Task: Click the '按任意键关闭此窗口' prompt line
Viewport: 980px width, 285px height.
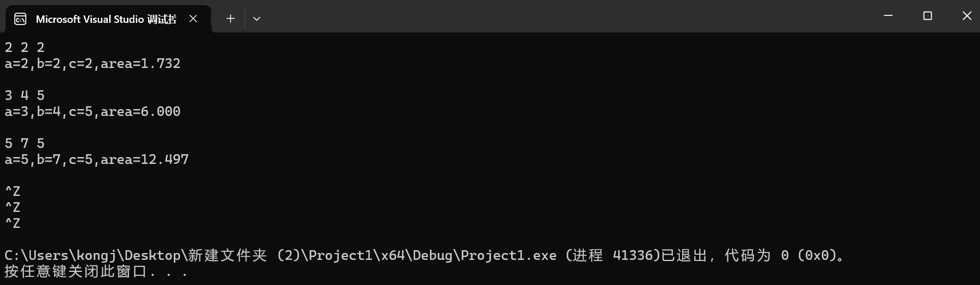Action: tap(76, 271)
